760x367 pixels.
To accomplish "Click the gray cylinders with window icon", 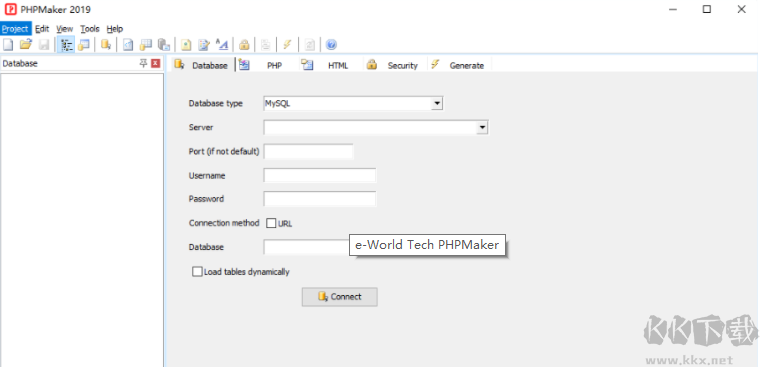I will 164,45.
